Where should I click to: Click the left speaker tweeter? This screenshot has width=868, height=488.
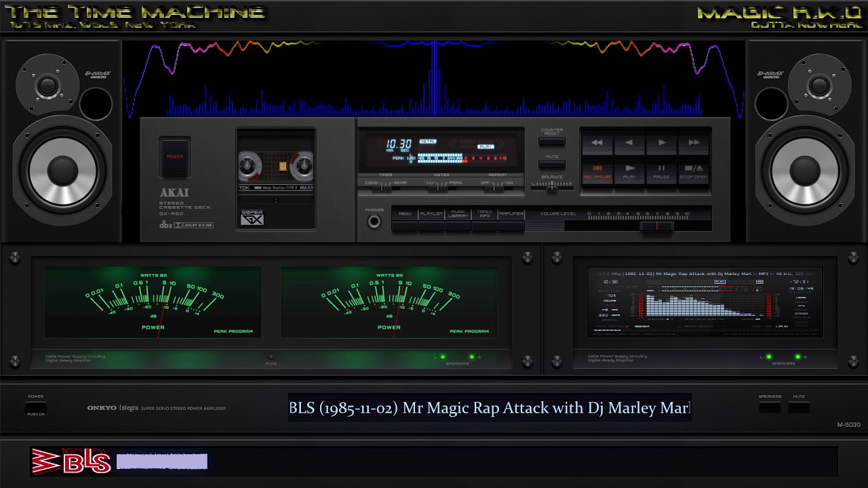tap(47, 85)
